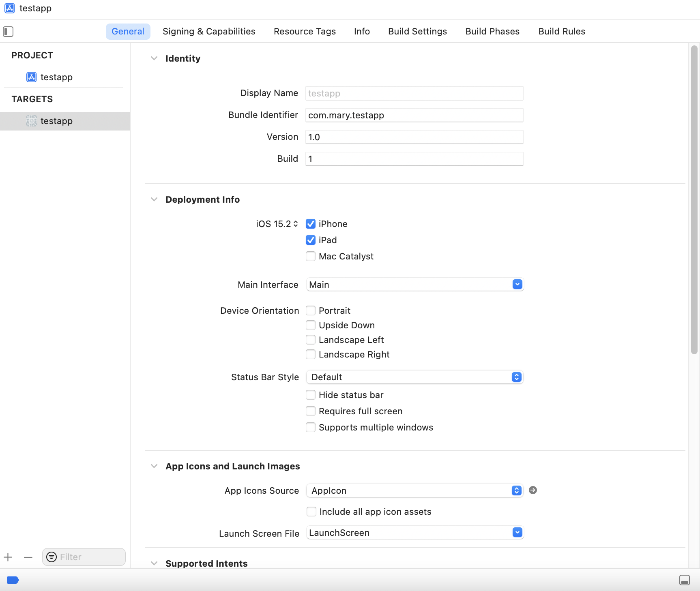The height and width of the screenshot is (591, 700).
Task: Open App Icons asset with arrow icon
Action: 533,490
